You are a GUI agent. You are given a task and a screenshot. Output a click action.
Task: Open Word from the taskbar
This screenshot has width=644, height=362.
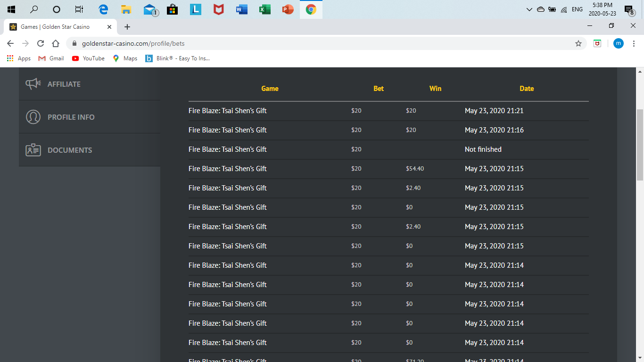241,9
